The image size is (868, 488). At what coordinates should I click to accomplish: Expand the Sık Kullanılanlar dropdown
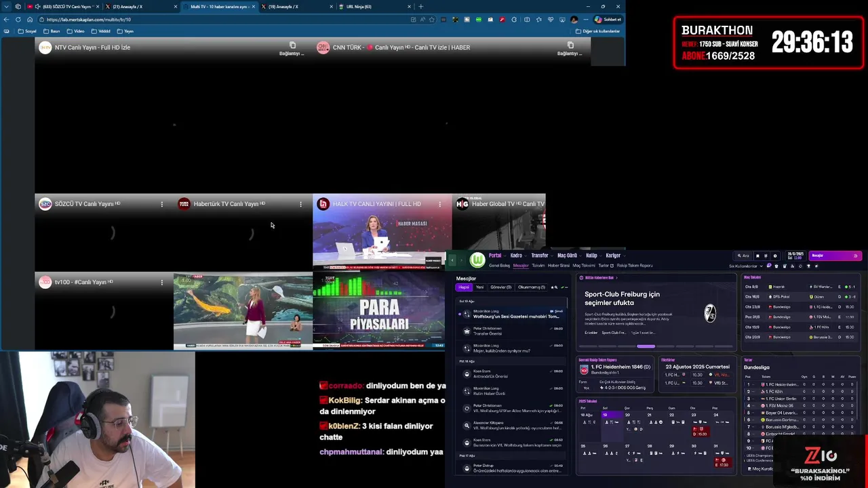[x=746, y=266]
